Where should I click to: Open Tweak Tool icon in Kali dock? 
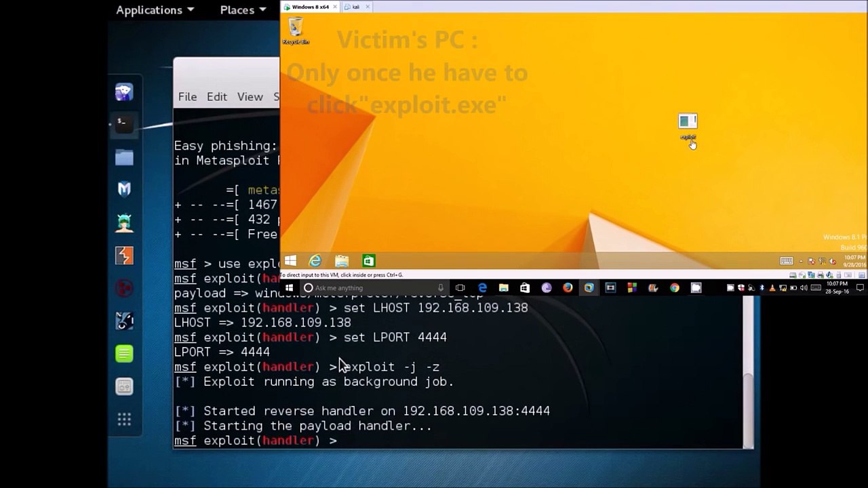click(124, 386)
